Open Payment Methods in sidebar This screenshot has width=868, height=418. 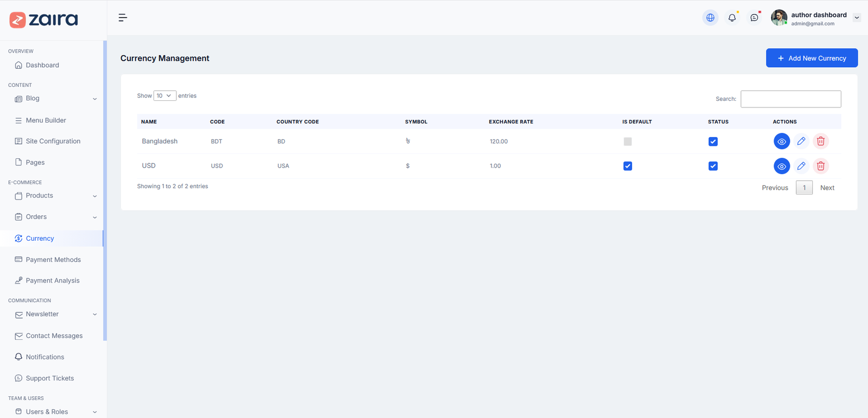pos(53,260)
